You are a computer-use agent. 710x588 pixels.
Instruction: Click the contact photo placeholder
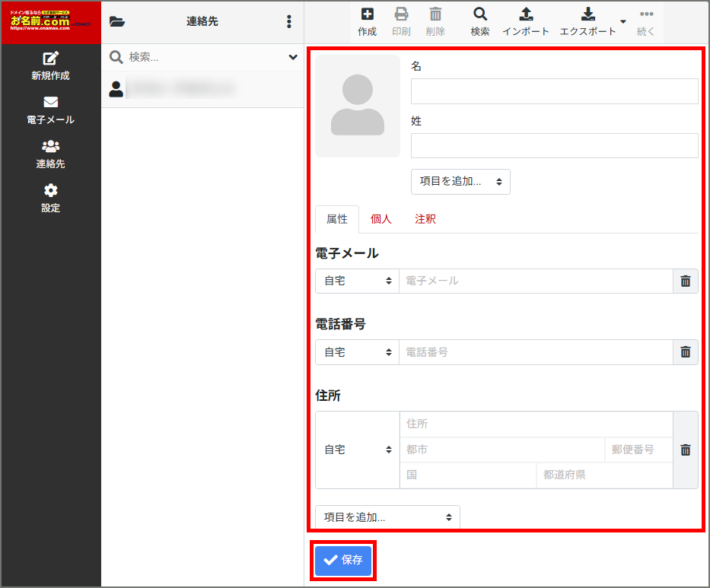pyautogui.click(x=357, y=106)
